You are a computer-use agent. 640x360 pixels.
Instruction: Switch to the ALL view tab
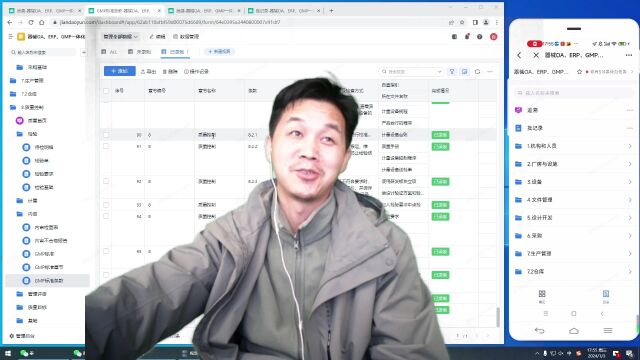pos(110,52)
